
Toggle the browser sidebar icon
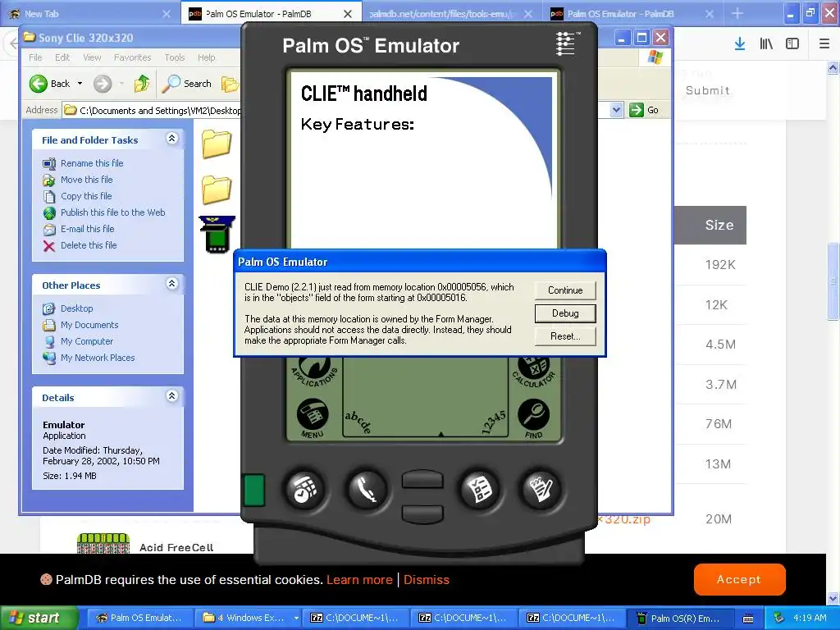coord(792,44)
